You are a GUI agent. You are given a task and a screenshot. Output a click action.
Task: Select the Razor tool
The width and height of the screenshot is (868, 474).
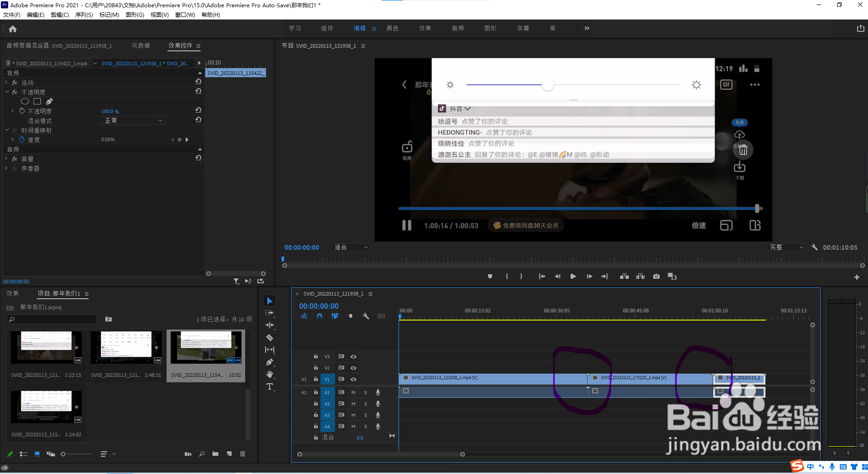click(270, 337)
